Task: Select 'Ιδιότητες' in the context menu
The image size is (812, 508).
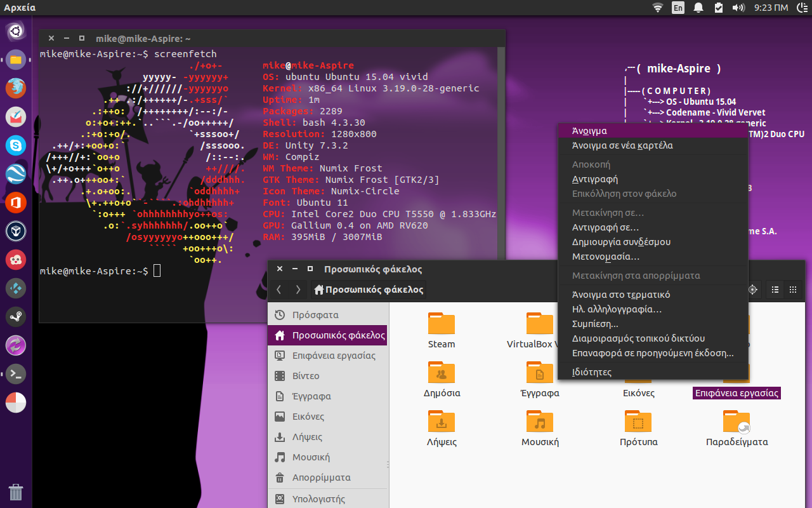Action: 592,371
